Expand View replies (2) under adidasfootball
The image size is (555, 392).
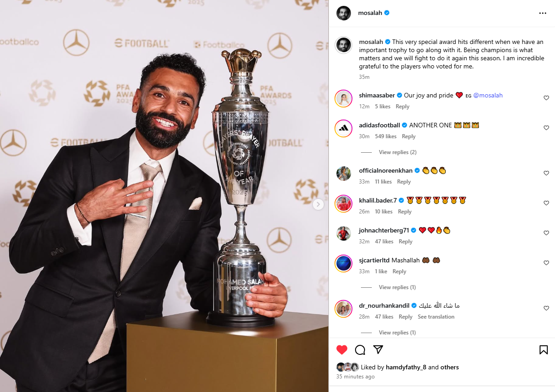(x=398, y=152)
